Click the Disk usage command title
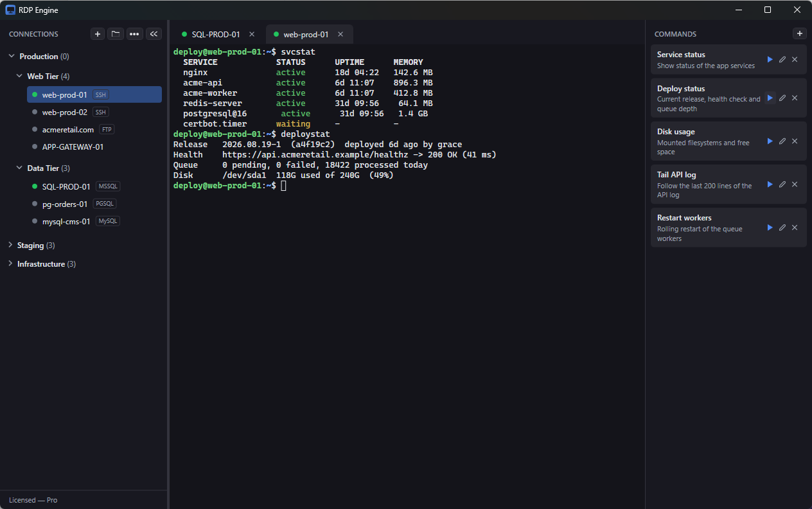The image size is (812, 509). point(676,132)
